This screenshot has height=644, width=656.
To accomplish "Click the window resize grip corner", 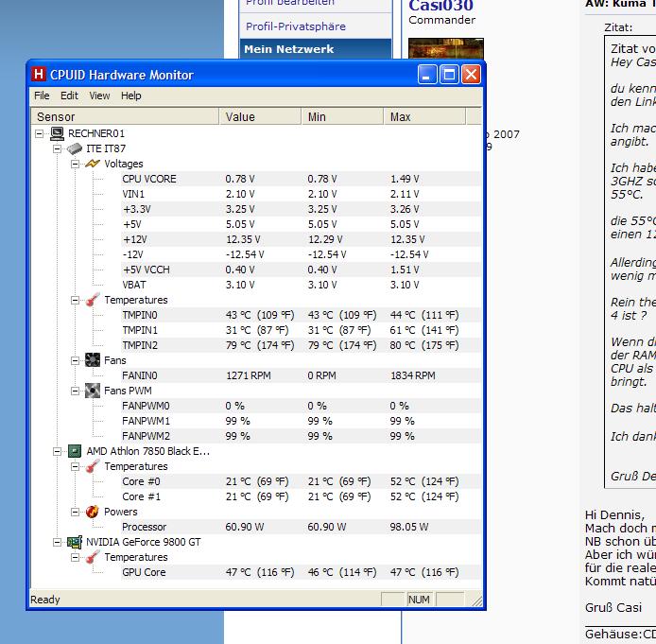I will [476, 600].
